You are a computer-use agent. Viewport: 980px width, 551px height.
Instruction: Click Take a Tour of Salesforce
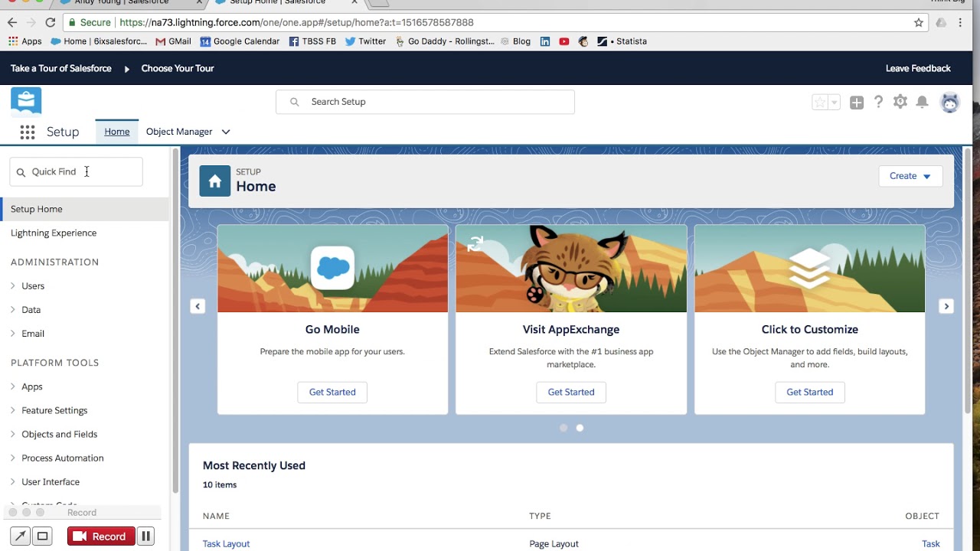click(x=61, y=68)
